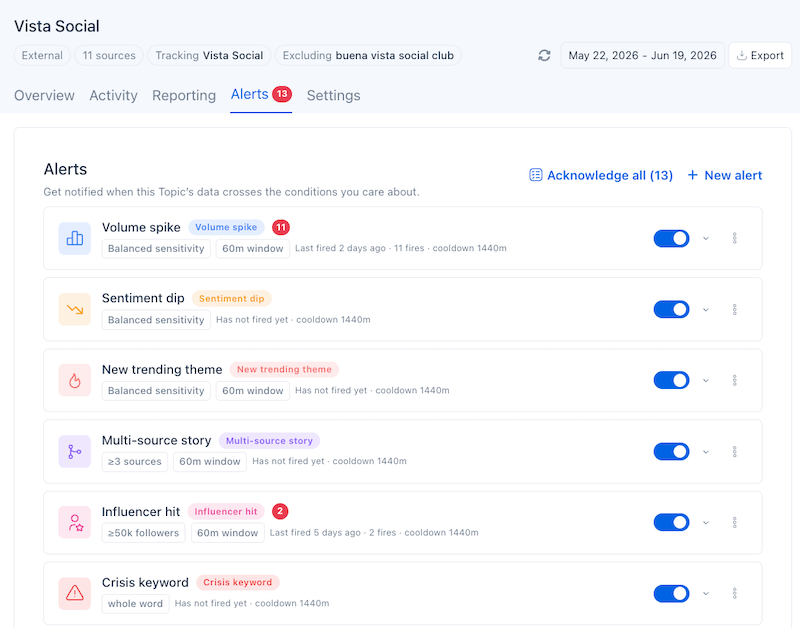
Task: Open the Settings tab
Action: click(334, 95)
